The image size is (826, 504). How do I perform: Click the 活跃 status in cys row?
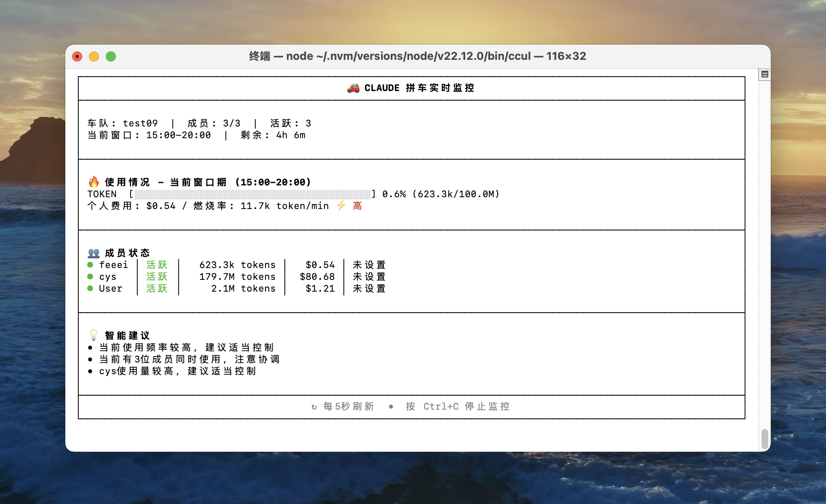point(157,276)
